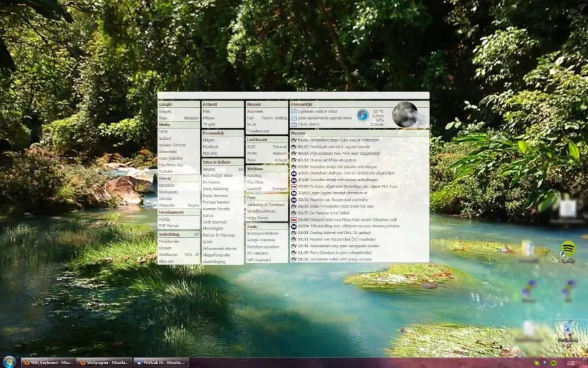The width and height of the screenshot is (588, 368).
Task: Click red icon of 23:09 Rick Ross row
Action: (294, 186)
